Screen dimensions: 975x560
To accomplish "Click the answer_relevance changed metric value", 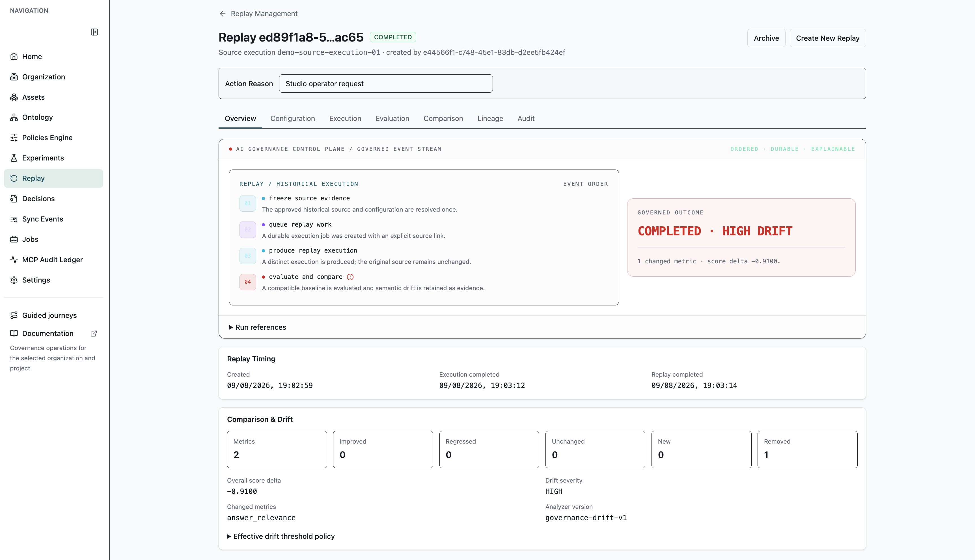I will pos(261,518).
